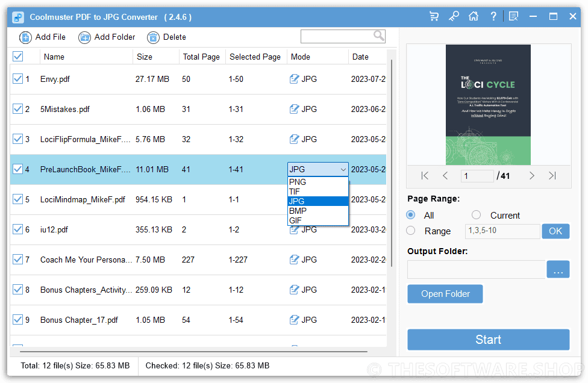Click the Coolmuster app logo icon

point(18,17)
